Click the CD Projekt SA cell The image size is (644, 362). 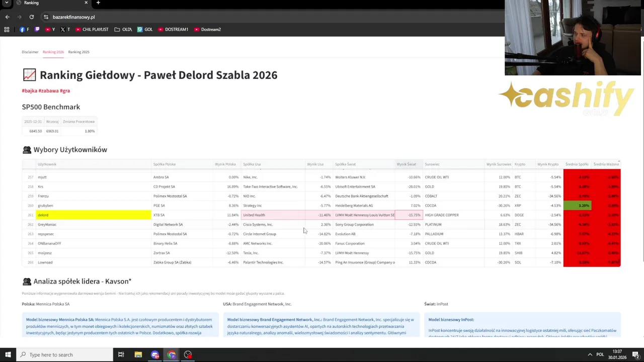(x=182, y=187)
